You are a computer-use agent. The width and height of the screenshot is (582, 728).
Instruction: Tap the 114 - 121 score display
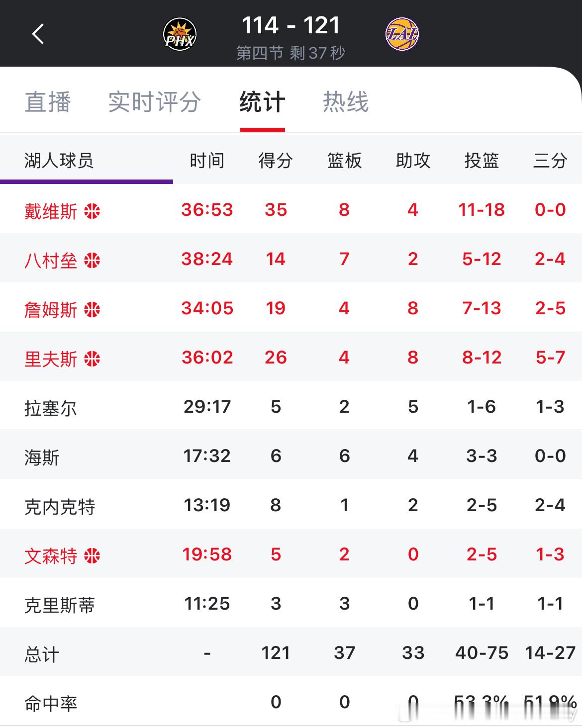coord(291,25)
